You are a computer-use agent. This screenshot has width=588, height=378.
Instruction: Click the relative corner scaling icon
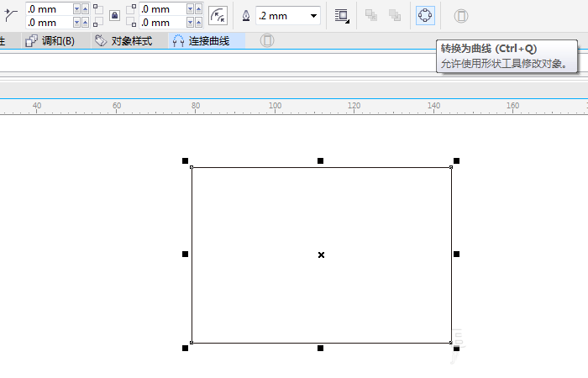(218, 16)
